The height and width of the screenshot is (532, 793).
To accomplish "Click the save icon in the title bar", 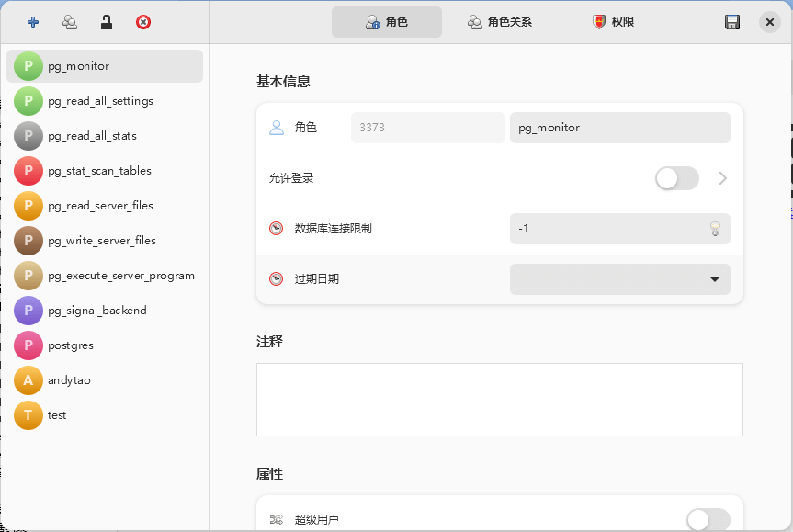I will (x=732, y=21).
